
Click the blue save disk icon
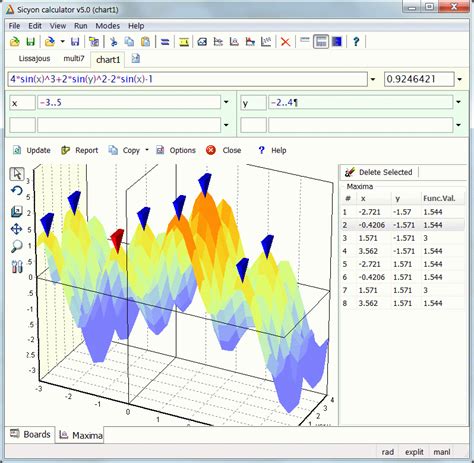(x=75, y=42)
